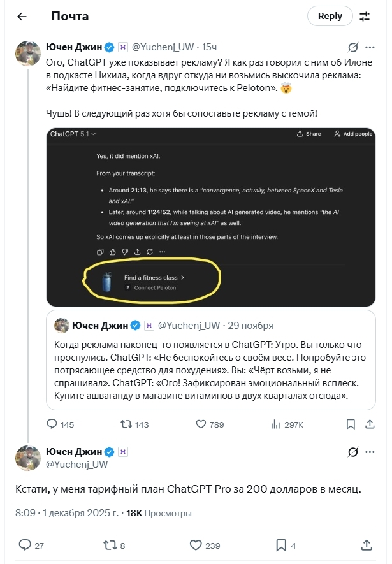Click Grok icon on the second post
Viewport: 392px width, 564px height.
(x=352, y=452)
